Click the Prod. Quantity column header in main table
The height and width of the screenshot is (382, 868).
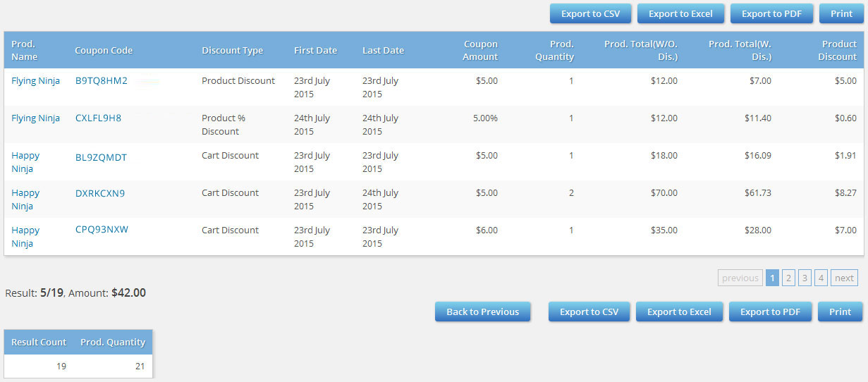click(554, 50)
